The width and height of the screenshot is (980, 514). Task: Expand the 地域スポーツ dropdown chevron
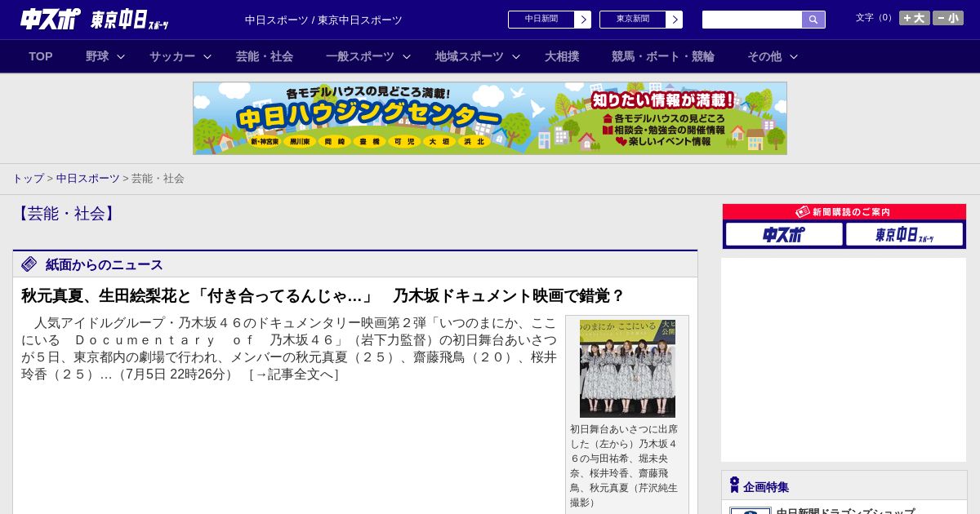pyautogui.click(x=516, y=56)
